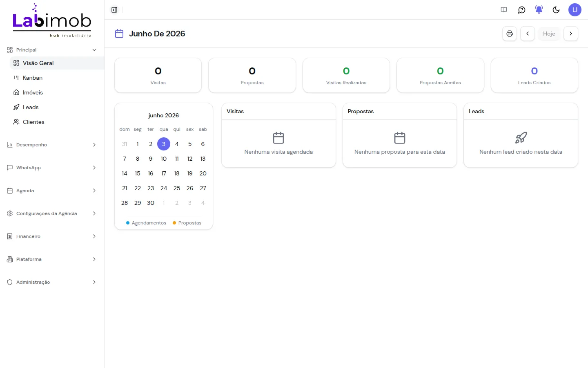Click calendar icon in Visitas panel
Screen dimensions: 588x368
pos(278,138)
